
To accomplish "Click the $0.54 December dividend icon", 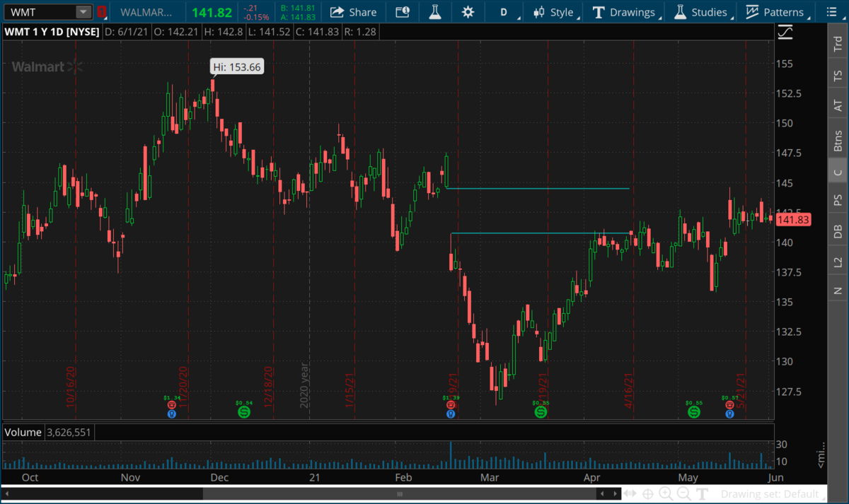I will click(x=244, y=411).
